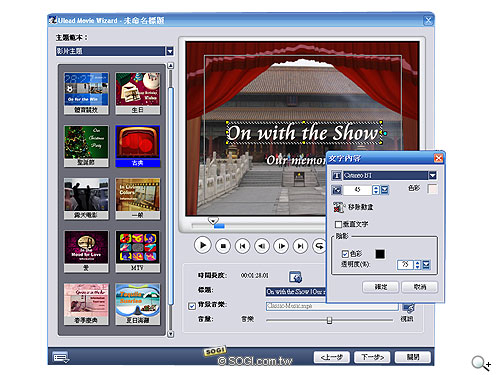Select the pink wedding-style theme thumbnail
500x375 pixels.
point(86,304)
